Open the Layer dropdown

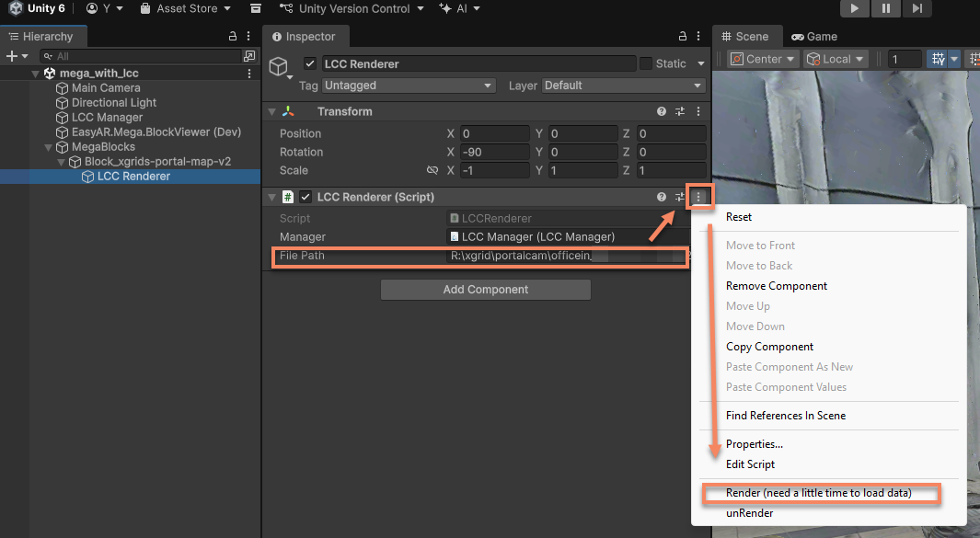[623, 86]
